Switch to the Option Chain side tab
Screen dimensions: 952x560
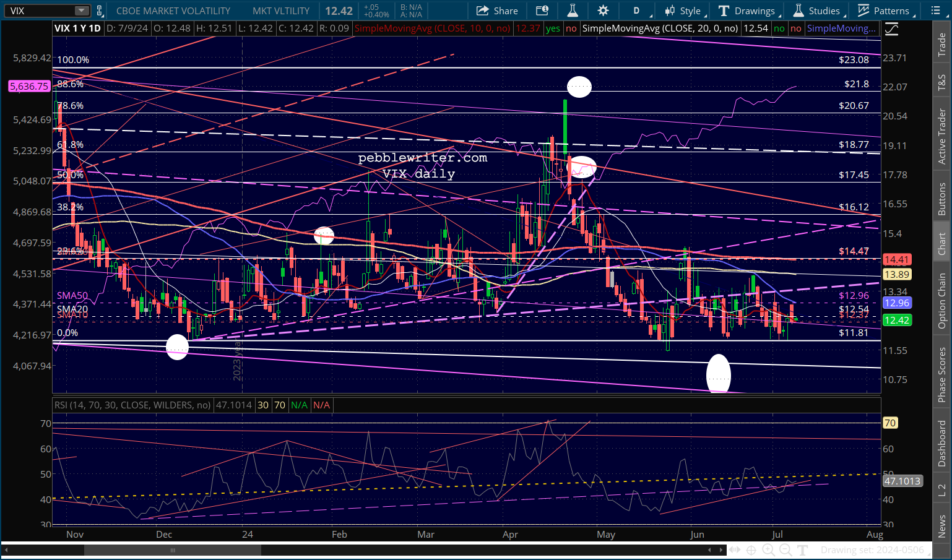tap(941, 301)
